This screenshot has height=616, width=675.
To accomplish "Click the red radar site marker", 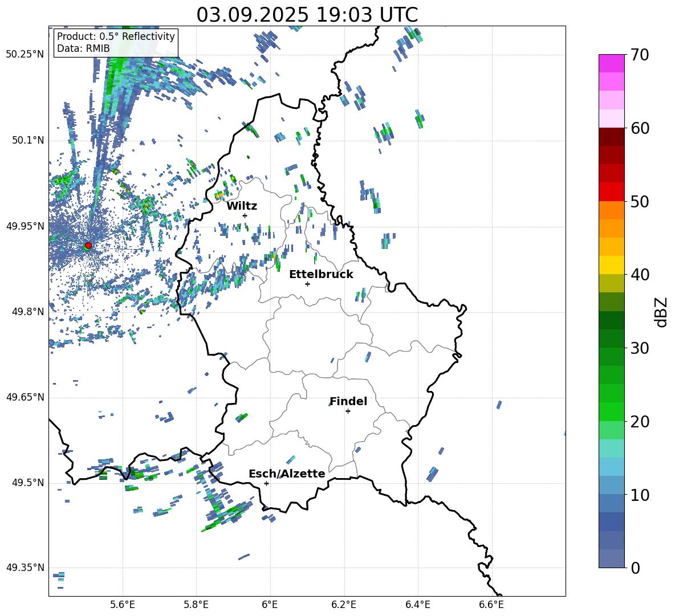I will pos(88,245).
